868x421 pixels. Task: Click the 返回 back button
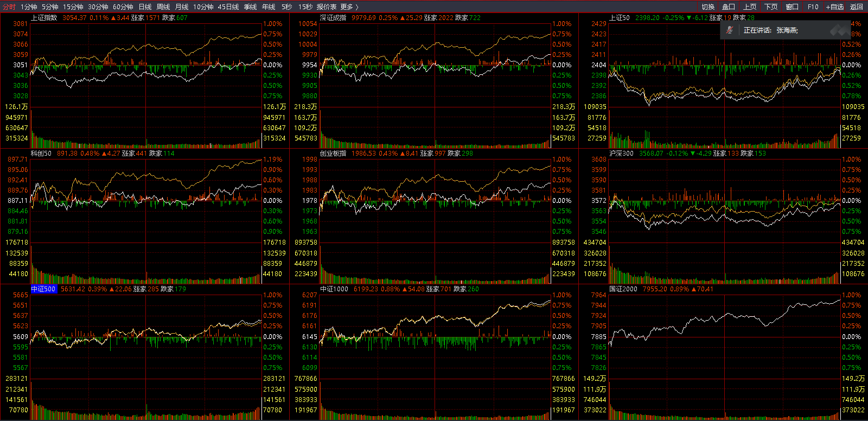tap(857, 7)
